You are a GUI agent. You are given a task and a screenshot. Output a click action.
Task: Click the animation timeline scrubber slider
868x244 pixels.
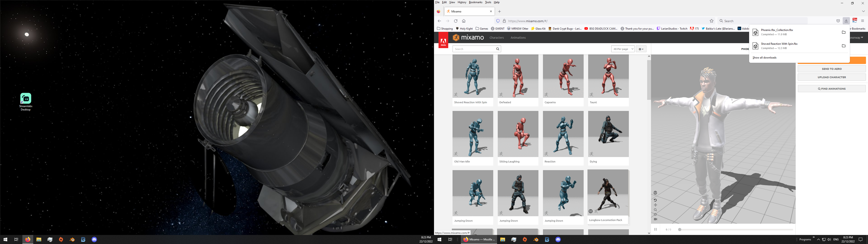[680, 229]
